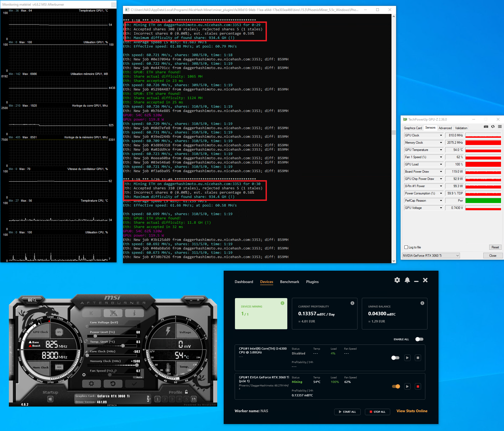Screen dimensions: 504x431
Task: Enable the Intel Core i3-6300 CPU device toggle
Action: click(395, 358)
